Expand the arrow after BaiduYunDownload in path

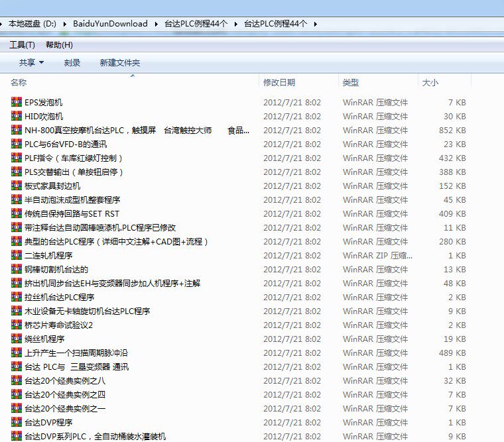tap(157, 24)
